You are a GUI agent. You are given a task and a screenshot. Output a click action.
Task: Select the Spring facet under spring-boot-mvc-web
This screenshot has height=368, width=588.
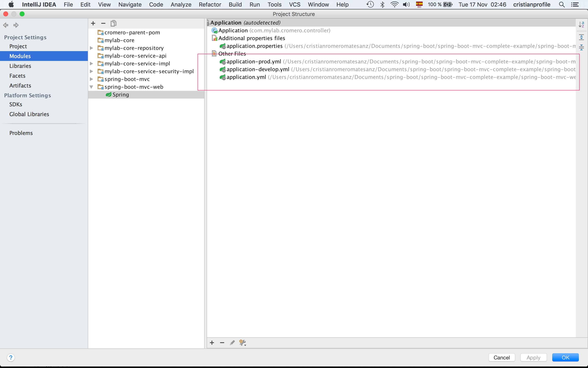pos(146,95)
